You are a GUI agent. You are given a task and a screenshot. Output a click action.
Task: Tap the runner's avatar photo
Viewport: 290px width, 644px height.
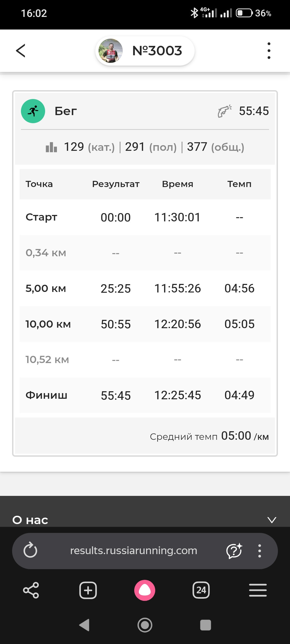pyautogui.click(x=111, y=51)
